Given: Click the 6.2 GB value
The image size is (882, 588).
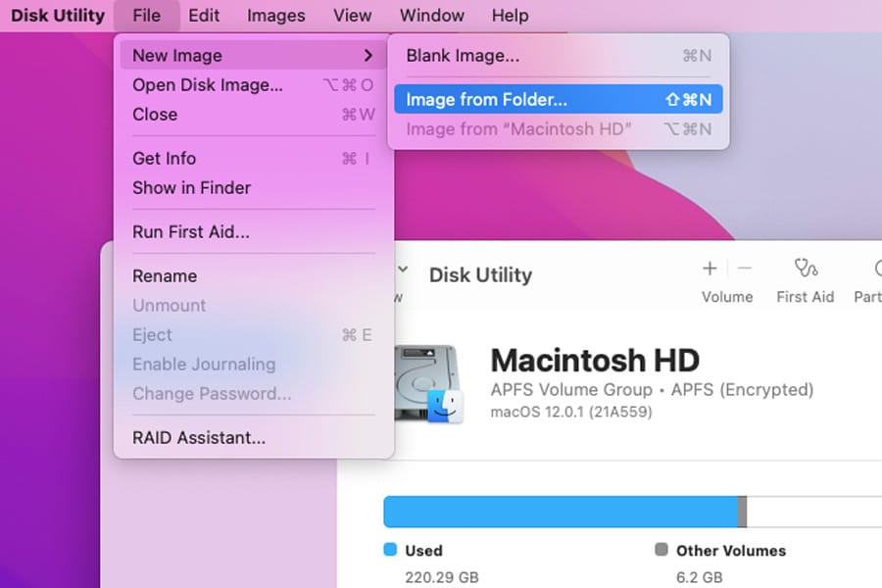Looking at the screenshot, I should [699, 577].
